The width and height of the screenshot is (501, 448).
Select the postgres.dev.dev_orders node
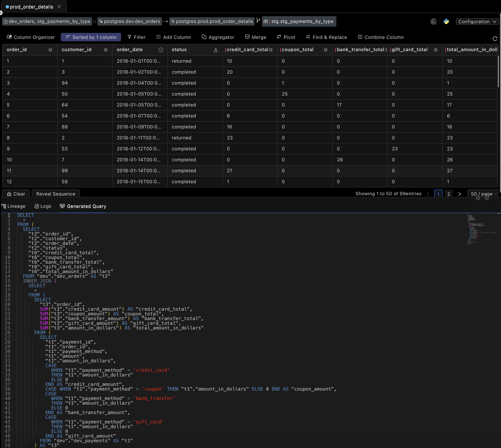129,21
